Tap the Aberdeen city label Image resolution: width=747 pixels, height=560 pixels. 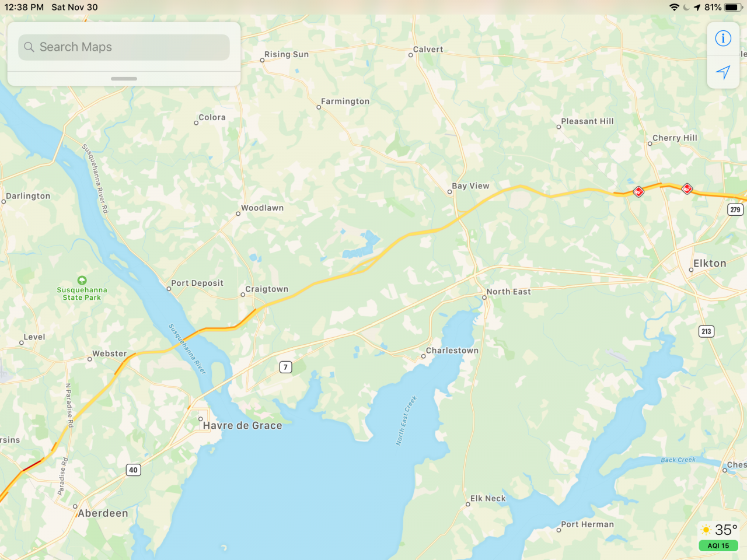tap(103, 513)
